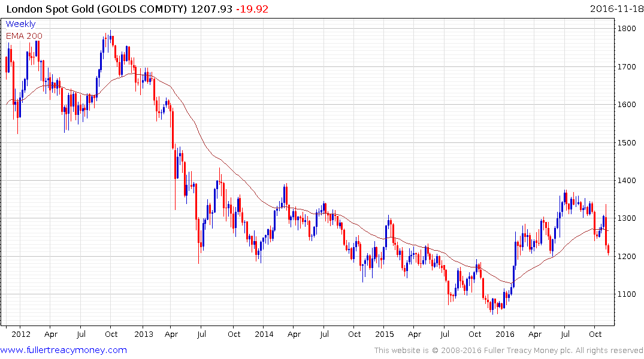
Task: Click the 1400 price axis label
Action: pos(627,181)
